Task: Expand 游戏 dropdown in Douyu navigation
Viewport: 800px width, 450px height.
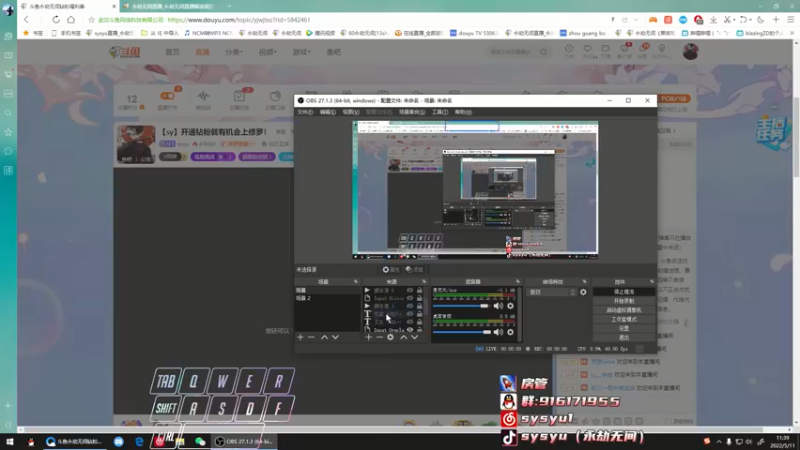Action: 302,52
